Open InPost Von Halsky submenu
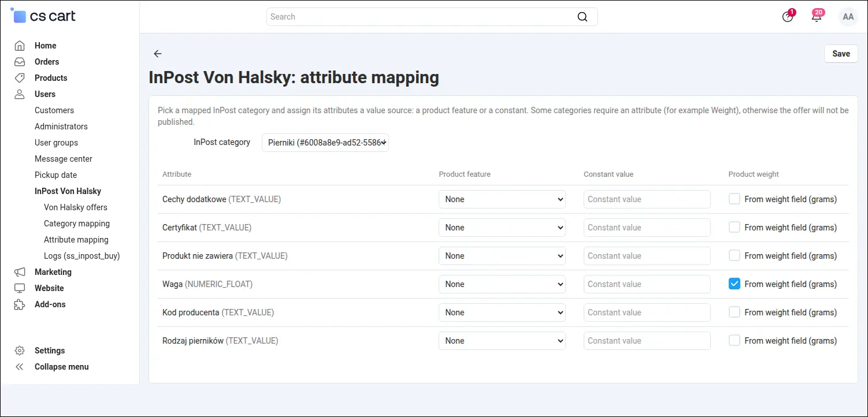 (x=68, y=191)
